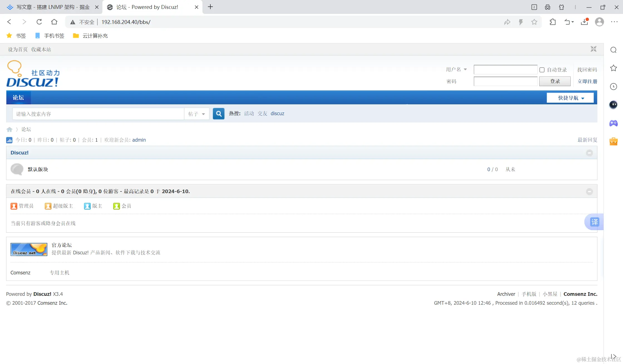Image resolution: width=623 pixels, height=364 pixels.
Task: Enable the 自动登录 checkbox
Action: click(x=542, y=70)
